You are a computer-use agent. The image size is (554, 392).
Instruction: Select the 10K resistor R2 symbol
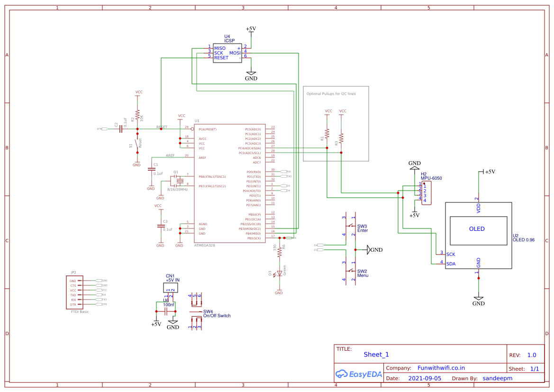coord(137,115)
